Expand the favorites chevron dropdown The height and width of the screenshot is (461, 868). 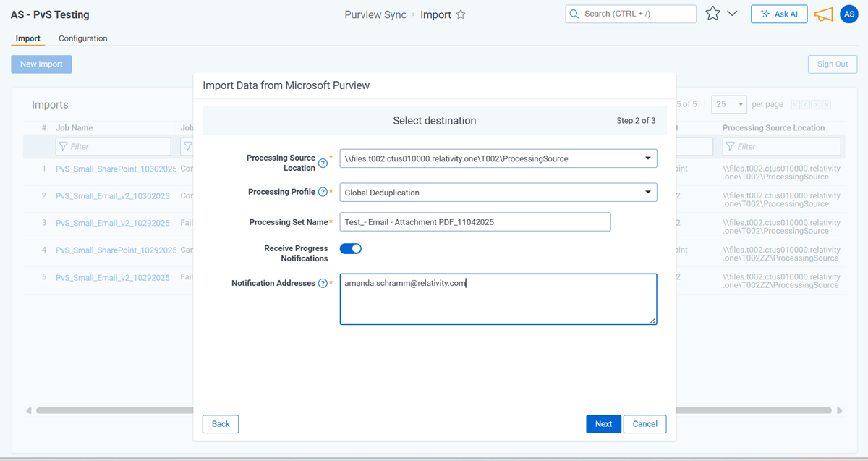pyautogui.click(x=732, y=14)
